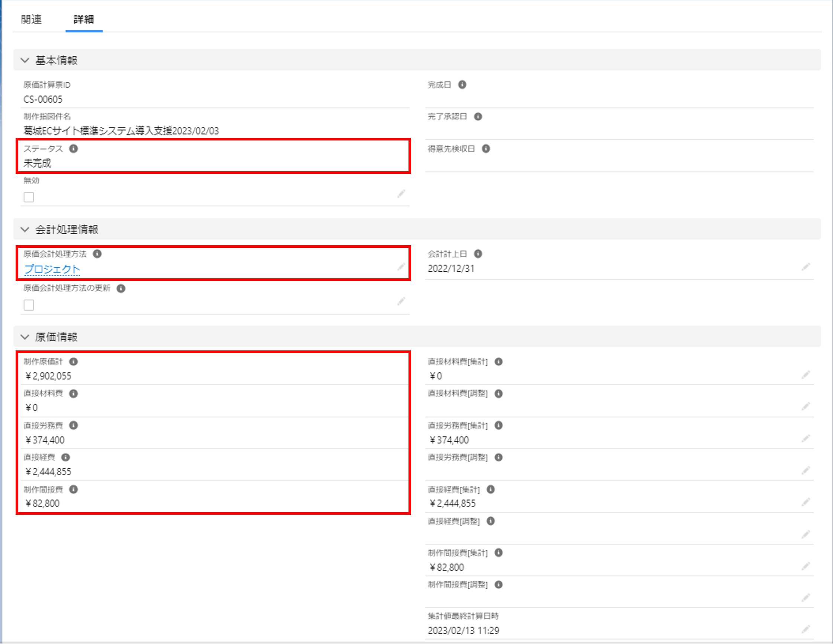Check the 原価会計処理方法の更新 checkbox
This screenshot has height=644, width=833.
tap(29, 305)
